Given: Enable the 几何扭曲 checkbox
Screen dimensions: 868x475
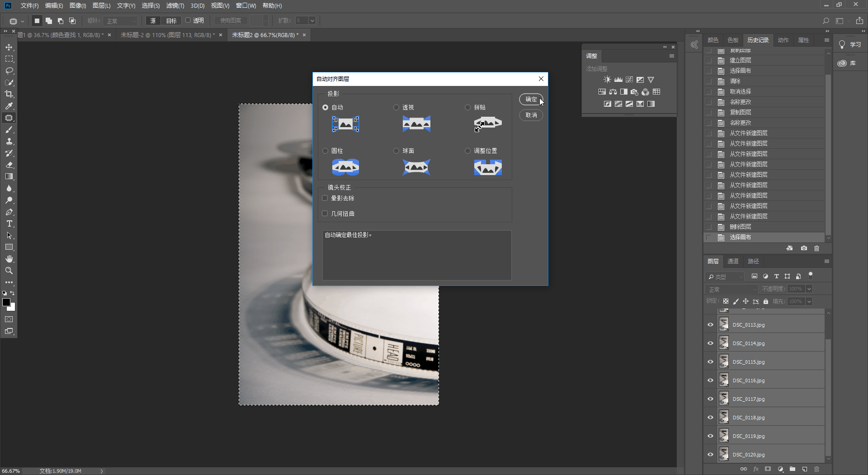Looking at the screenshot, I should 325,214.
